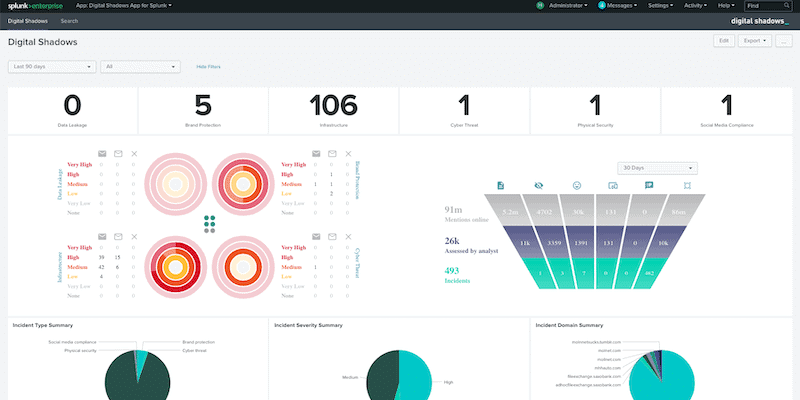
Task: Click the Edit button
Action: 723,41
